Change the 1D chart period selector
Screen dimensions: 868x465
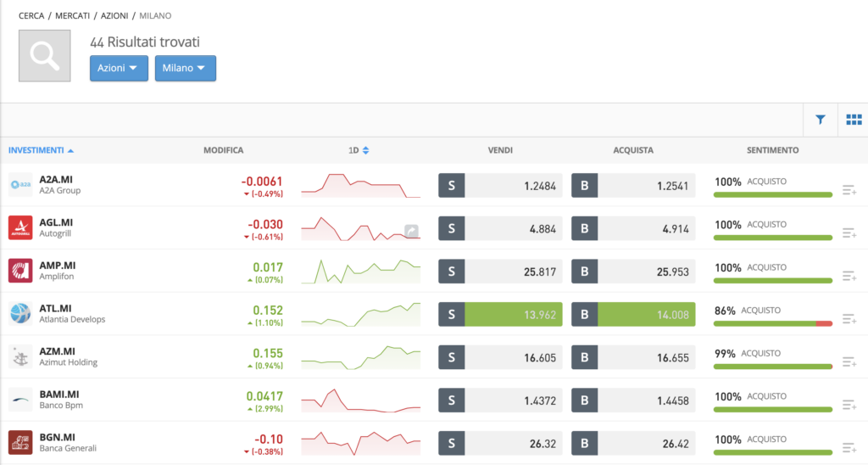click(359, 150)
